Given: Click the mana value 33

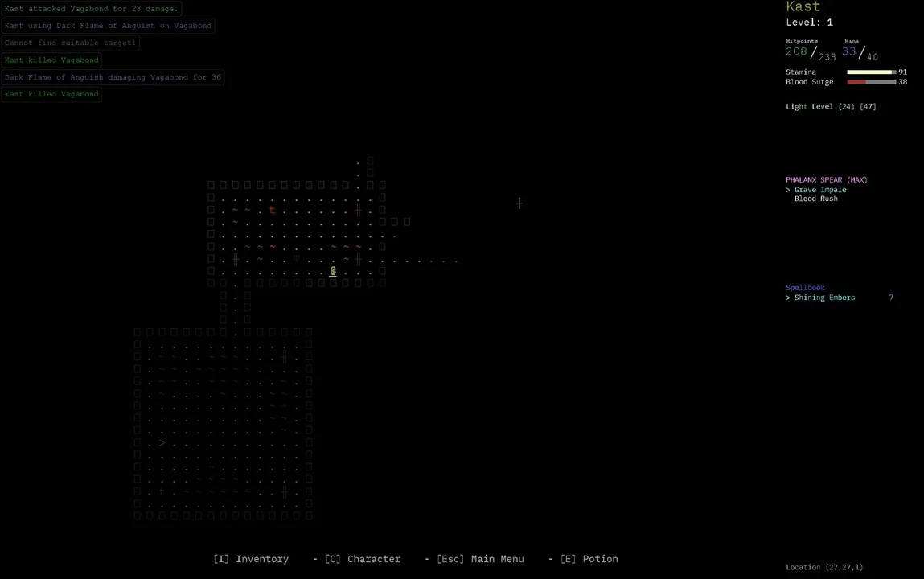Looking at the screenshot, I should [x=848, y=51].
